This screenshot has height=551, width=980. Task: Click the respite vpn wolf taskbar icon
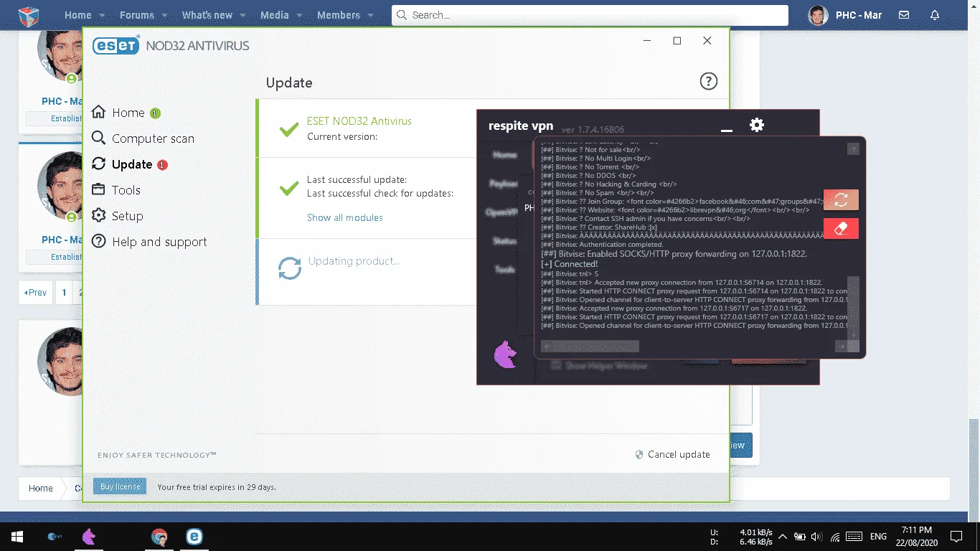coord(89,537)
